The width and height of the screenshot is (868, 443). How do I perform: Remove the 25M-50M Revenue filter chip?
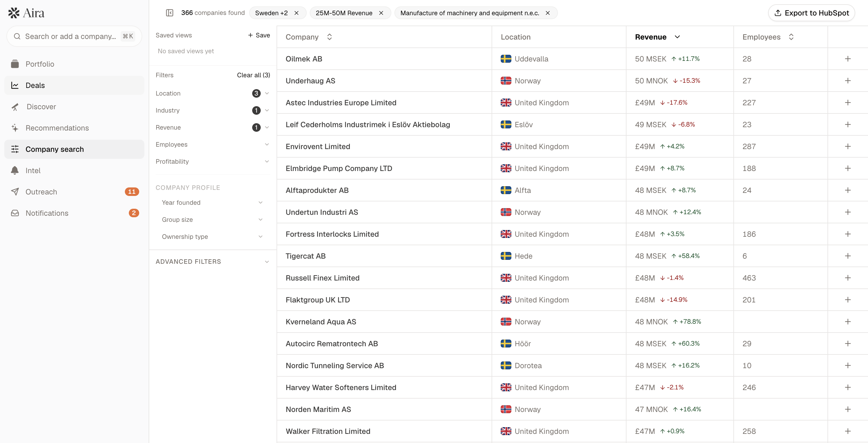pyautogui.click(x=381, y=13)
